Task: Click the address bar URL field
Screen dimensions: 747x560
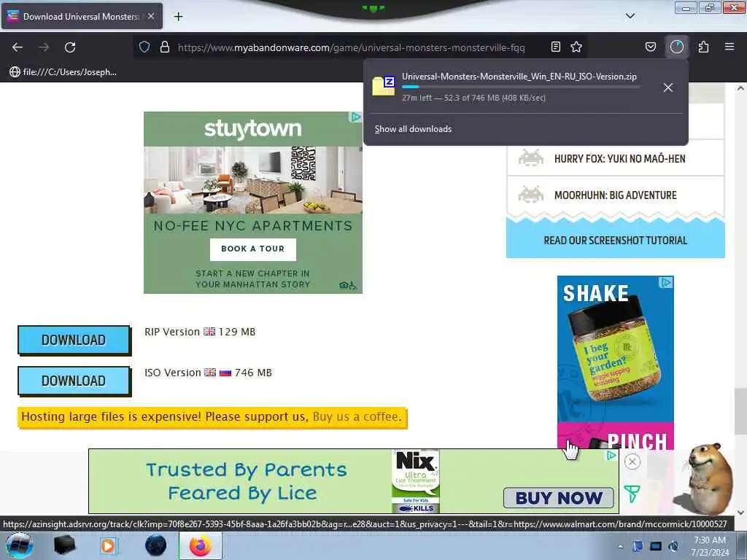Action: (x=351, y=47)
